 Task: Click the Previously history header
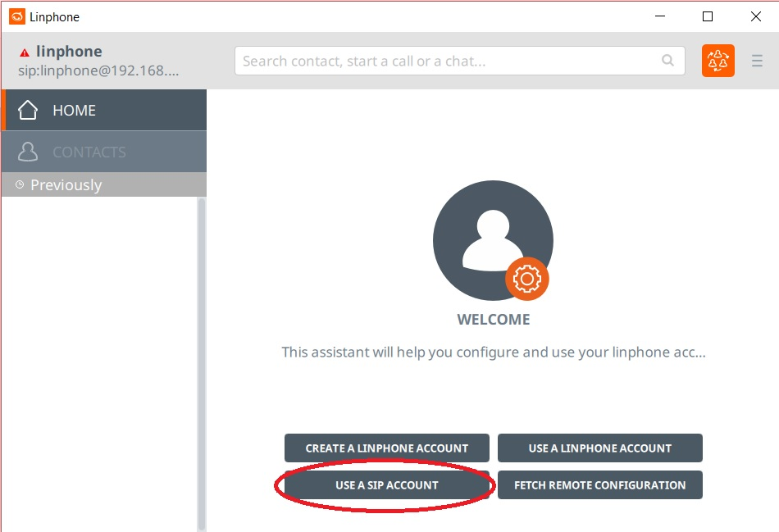tap(104, 184)
